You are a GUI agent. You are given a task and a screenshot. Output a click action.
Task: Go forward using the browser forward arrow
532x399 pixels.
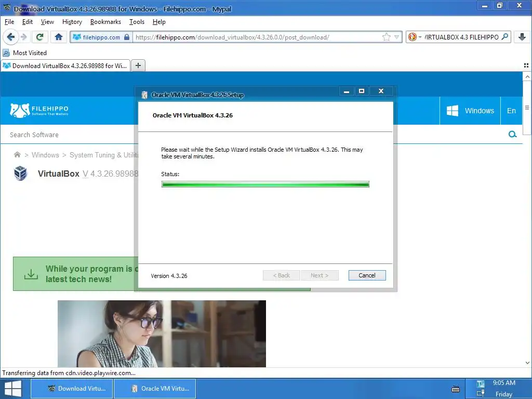pyautogui.click(x=24, y=37)
